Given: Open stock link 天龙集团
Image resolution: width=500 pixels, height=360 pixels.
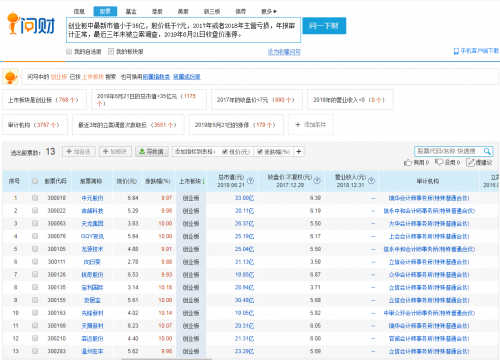Looking at the screenshot, I should point(92,224).
